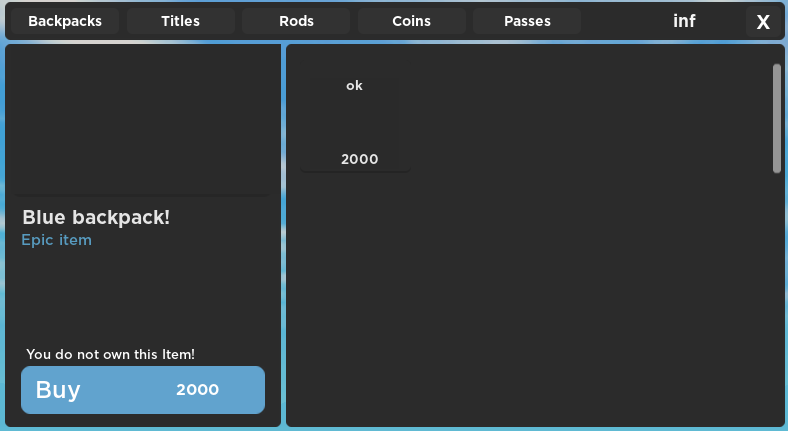Switch to the Titles tab
788x431 pixels.
tap(180, 21)
